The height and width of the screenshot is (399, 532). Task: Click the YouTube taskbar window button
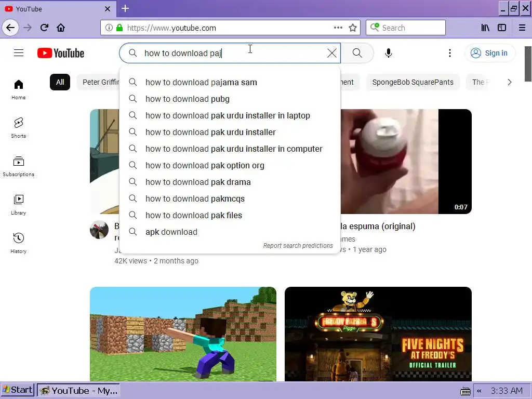(78, 391)
